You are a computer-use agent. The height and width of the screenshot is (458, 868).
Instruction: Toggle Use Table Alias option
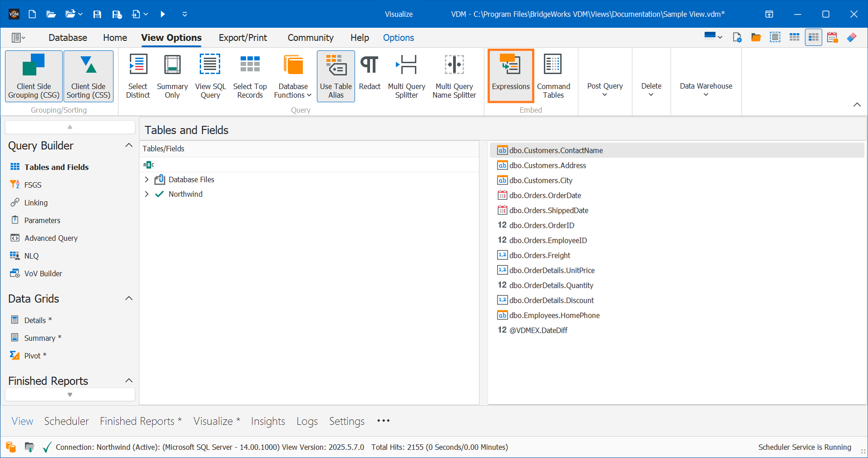tap(336, 76)
